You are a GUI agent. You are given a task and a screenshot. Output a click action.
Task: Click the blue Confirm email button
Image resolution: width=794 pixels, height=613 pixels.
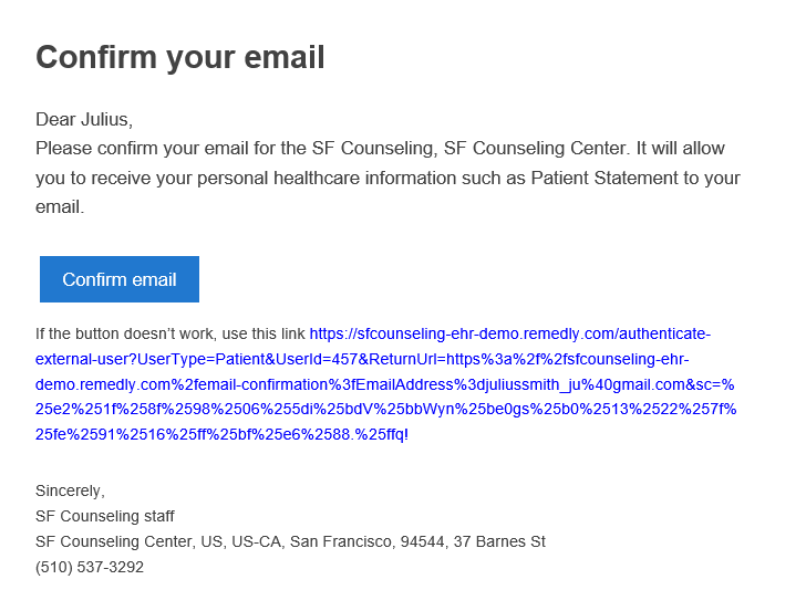(x=119, y=279)
